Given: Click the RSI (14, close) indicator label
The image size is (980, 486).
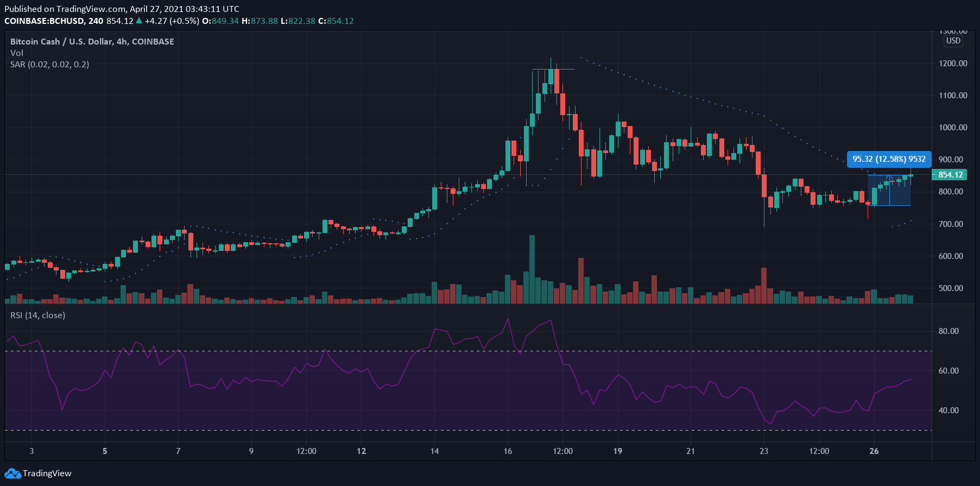Looking at the screenshot, I should click(x=37, y=315).
